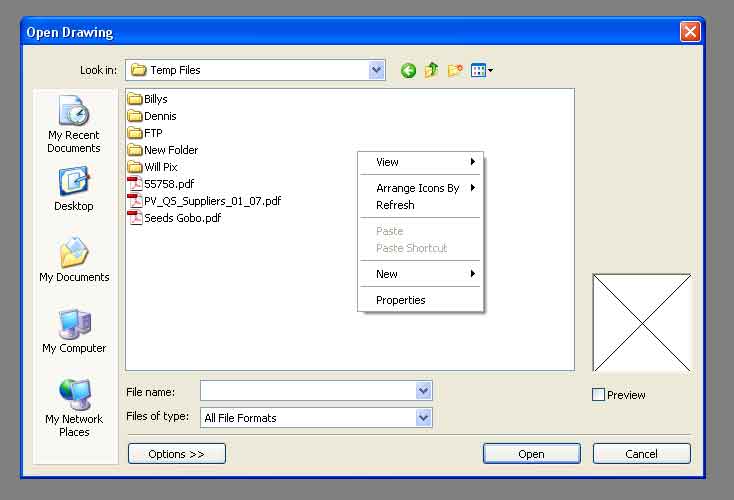734x500 pixels.
Task: Click in the File name input field
Action: (308, 390)
